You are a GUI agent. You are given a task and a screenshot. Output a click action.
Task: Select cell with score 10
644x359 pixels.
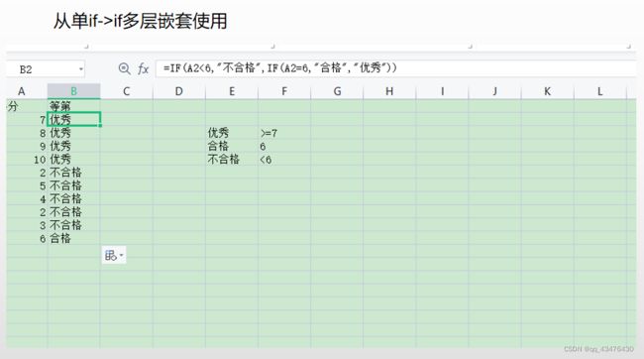tap(27, 159)
